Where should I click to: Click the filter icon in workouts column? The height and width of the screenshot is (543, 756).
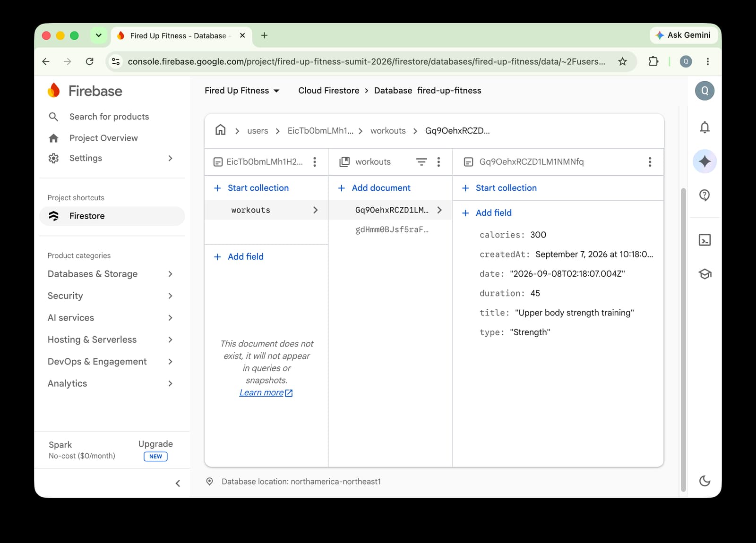421,162
